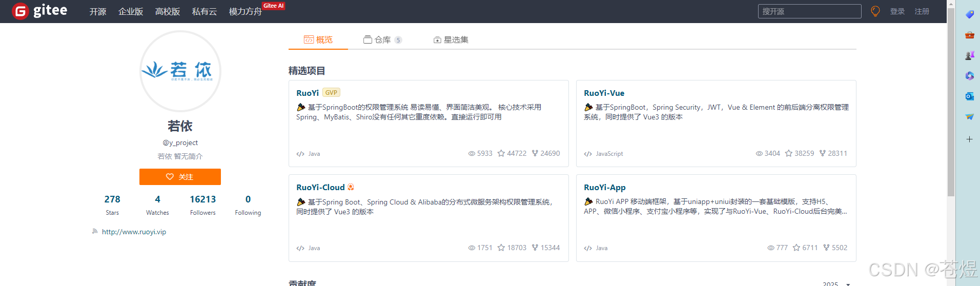
Task: Open the 开源 menu in the header
Action: 97,11
